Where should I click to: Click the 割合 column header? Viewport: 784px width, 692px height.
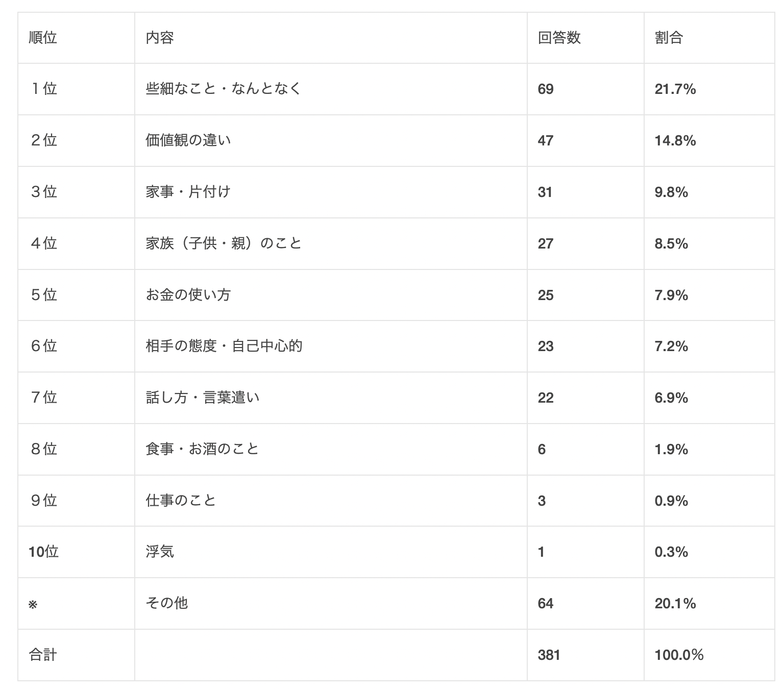click(669, 38)
